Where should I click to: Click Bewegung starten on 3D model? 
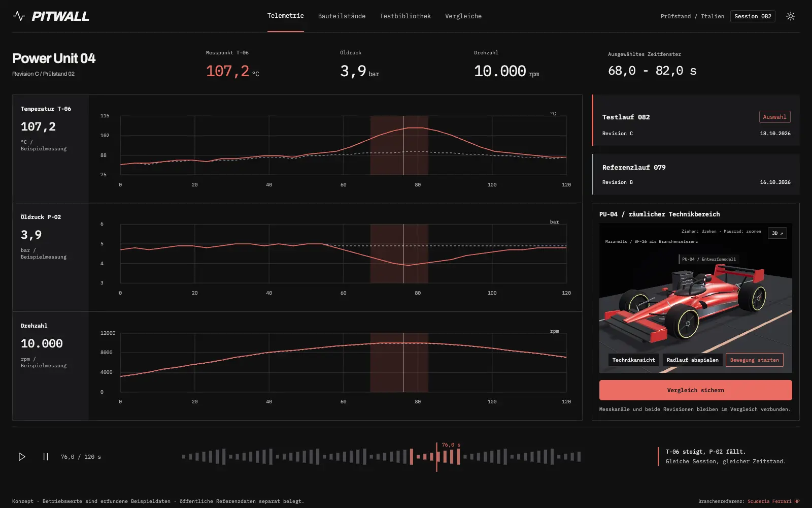754,360
